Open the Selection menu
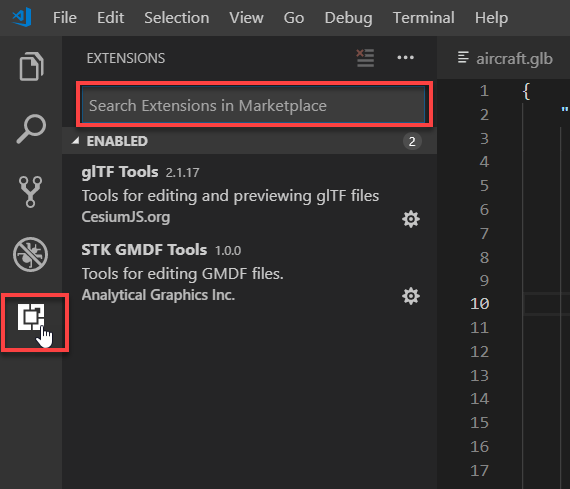Viewport: 570px width, 489px height. (177, 17)
